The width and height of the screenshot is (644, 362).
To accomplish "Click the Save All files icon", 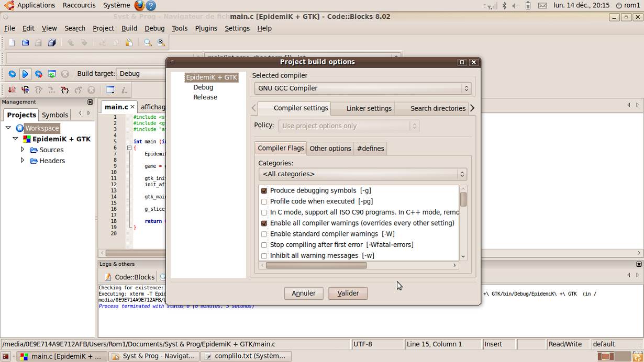I will [x=51, y=42].
